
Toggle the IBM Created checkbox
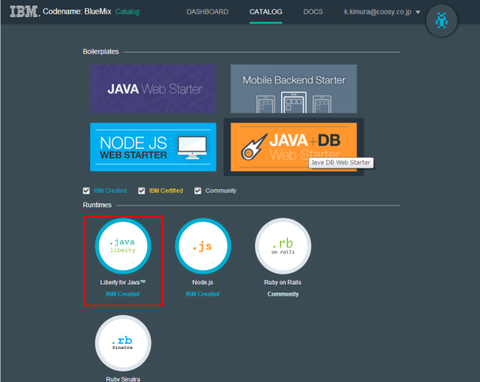[86, 191]
